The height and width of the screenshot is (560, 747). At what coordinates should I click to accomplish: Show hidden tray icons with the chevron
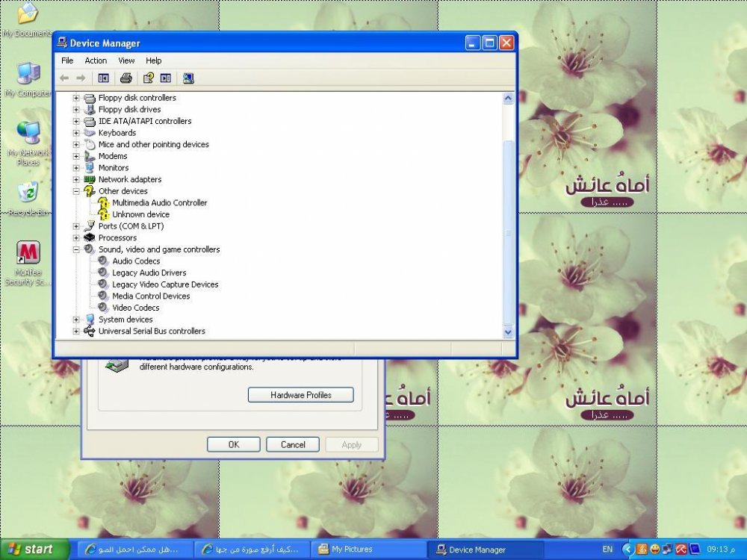coord(628,550)
